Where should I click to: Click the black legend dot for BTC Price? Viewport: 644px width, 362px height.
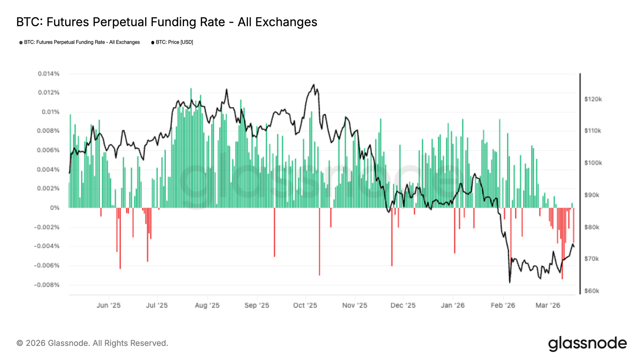[153, 42]
